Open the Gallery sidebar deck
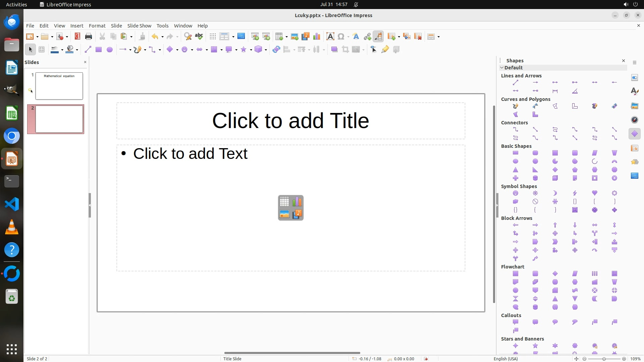Image resolution: width=644 pixels, height=362 pixels. point(635,106)
